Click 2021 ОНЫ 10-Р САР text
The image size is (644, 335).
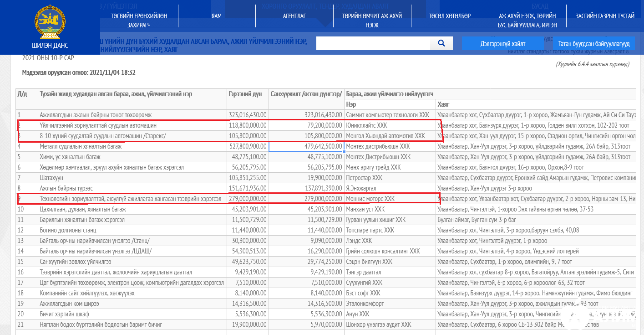[48, 58]
